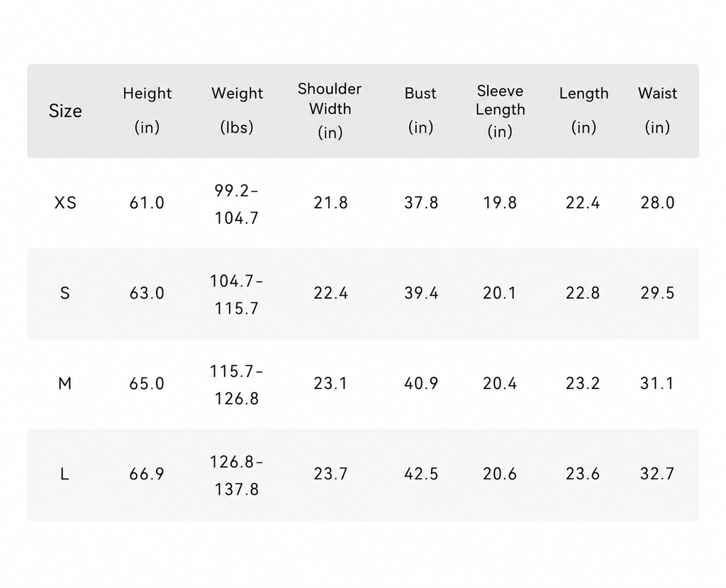The width and height of the screenshot is (726, 588).
Task: Click the Weight (lbs) header
Action: pyautogui.click(x=237, y=110)
